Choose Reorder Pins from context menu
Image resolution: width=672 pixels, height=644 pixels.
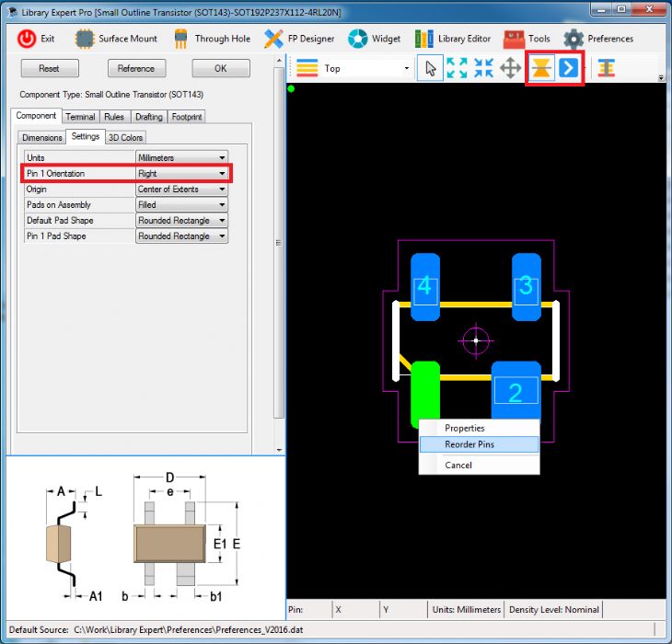(469, 444)
